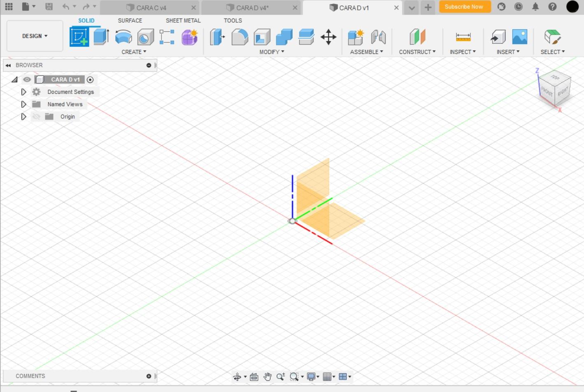This screenshot has height=392, width=584.
Task: Open the Job Status clock icon
Action: (519, 7)
